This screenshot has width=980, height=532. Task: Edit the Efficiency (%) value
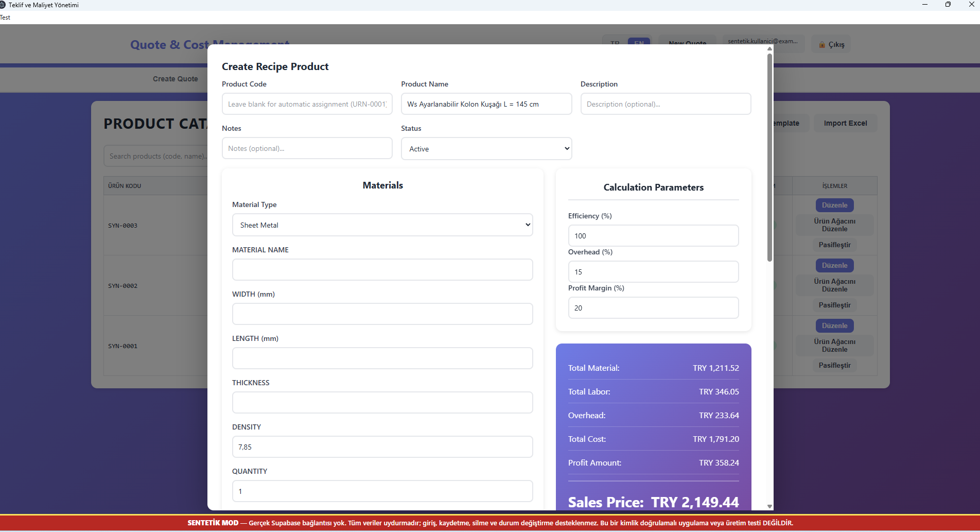click(653, 236)
